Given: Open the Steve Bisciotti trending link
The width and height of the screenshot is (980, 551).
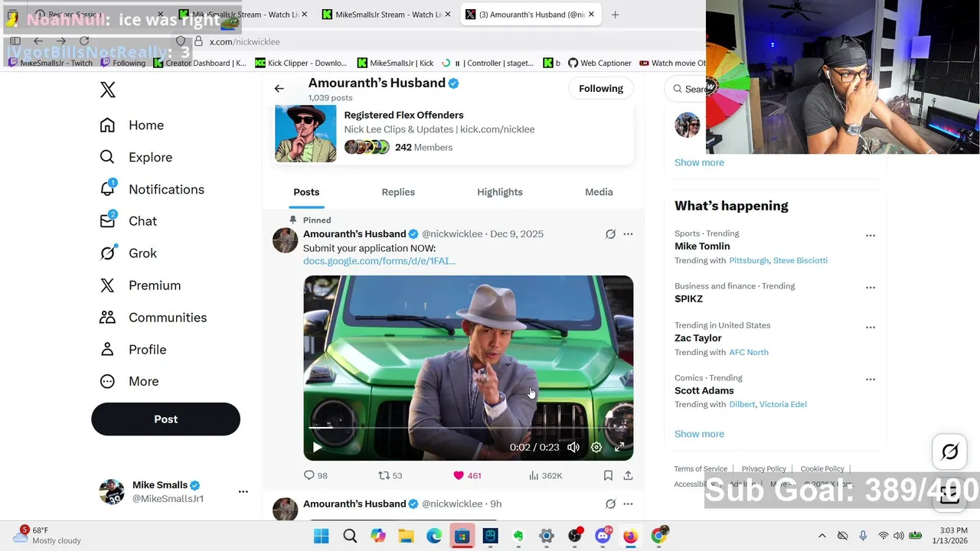Looking at the screenshot, I should (800, 261).
